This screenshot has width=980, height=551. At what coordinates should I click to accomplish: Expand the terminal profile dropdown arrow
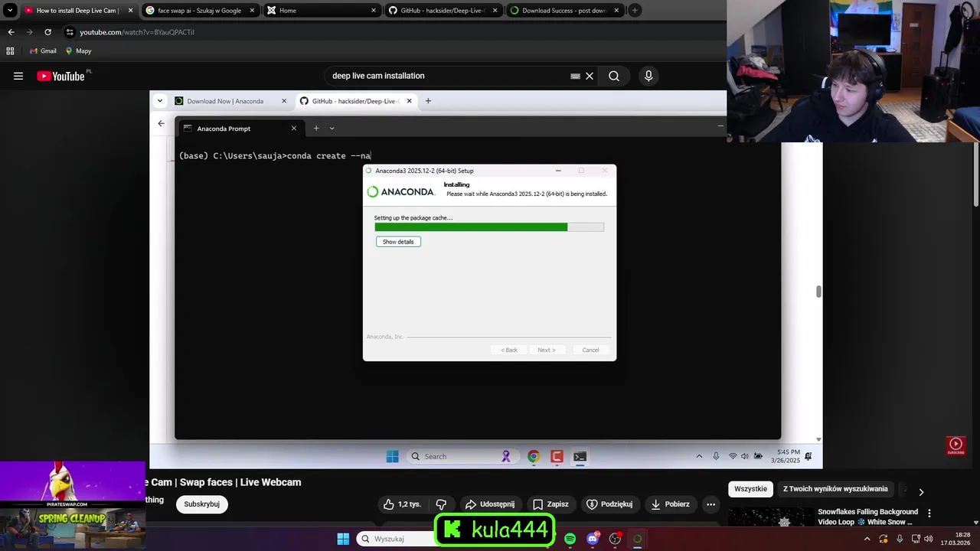click(332, 129)
